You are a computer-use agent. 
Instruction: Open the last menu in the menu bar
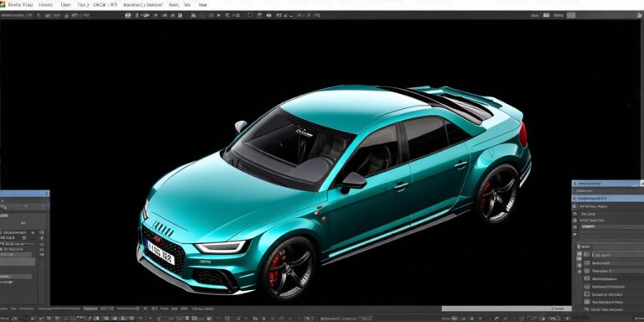(202, 5)
